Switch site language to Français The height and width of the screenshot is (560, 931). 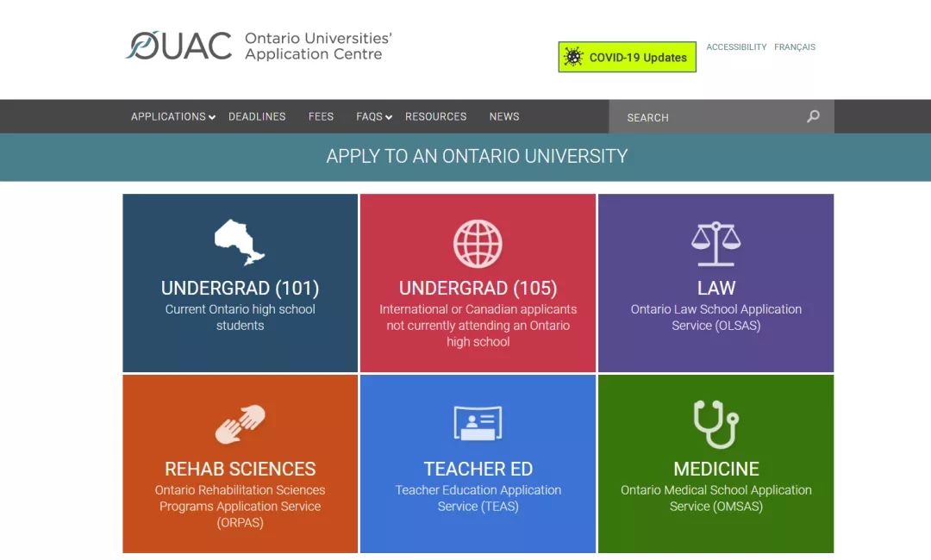(794, 47)
